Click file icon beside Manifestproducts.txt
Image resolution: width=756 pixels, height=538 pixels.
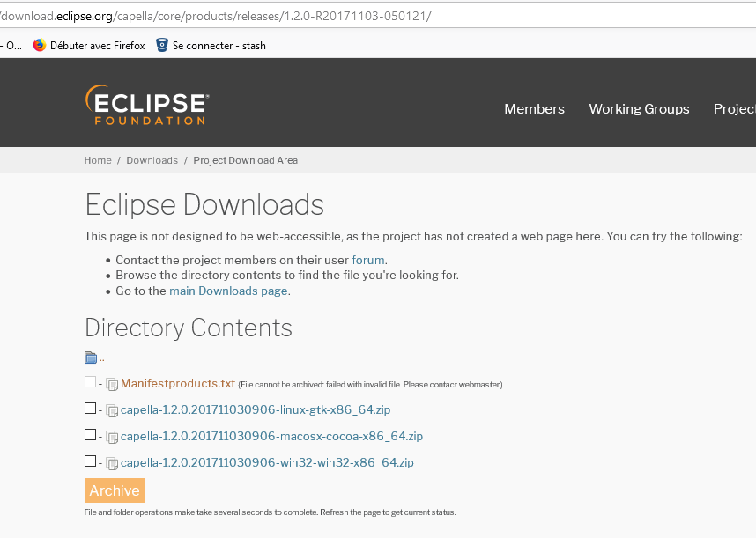pyautogui.click(x=112, y=385)
